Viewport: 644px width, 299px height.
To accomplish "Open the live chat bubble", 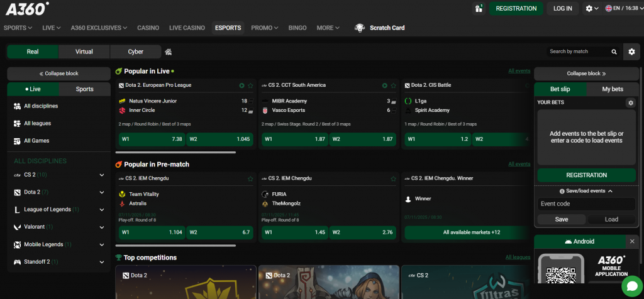I will click(632, 286).
